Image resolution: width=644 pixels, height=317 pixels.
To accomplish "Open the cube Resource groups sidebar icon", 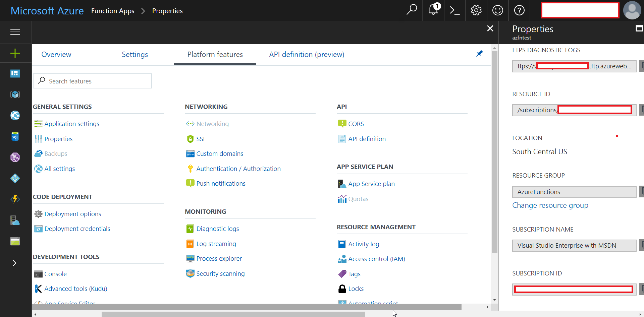I will [x=15, y=94].
